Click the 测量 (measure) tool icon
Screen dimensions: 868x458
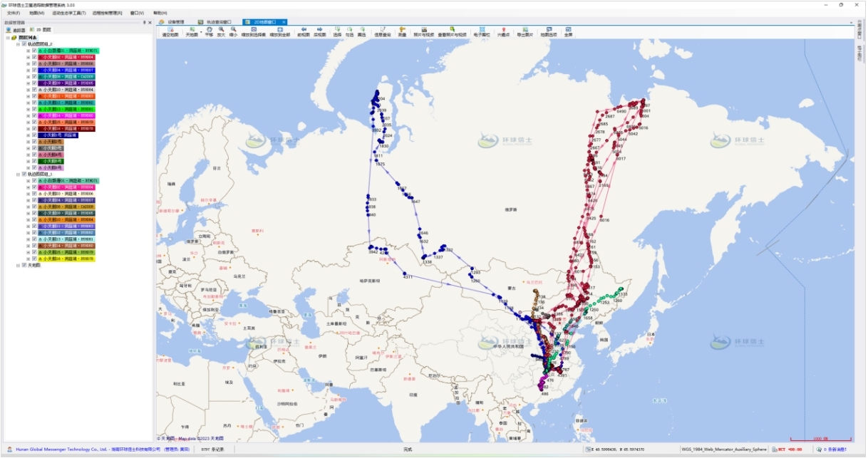(402, 31)
